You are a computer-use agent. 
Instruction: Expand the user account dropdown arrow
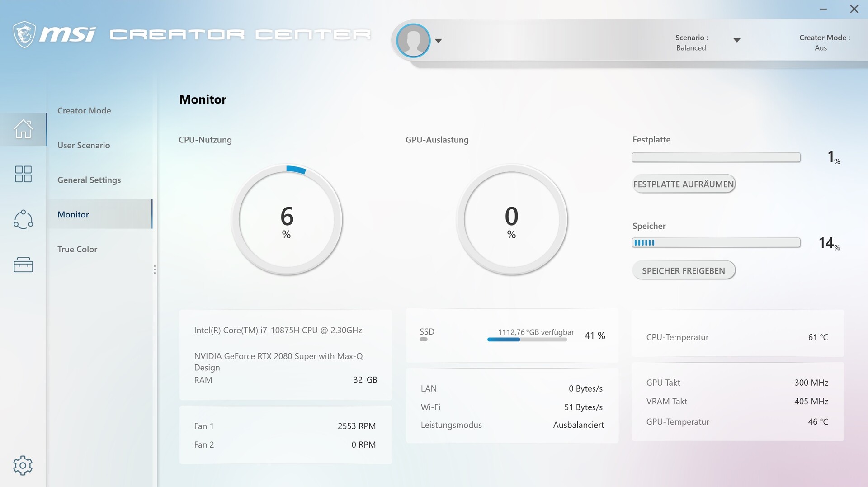[x=438, y=41]
